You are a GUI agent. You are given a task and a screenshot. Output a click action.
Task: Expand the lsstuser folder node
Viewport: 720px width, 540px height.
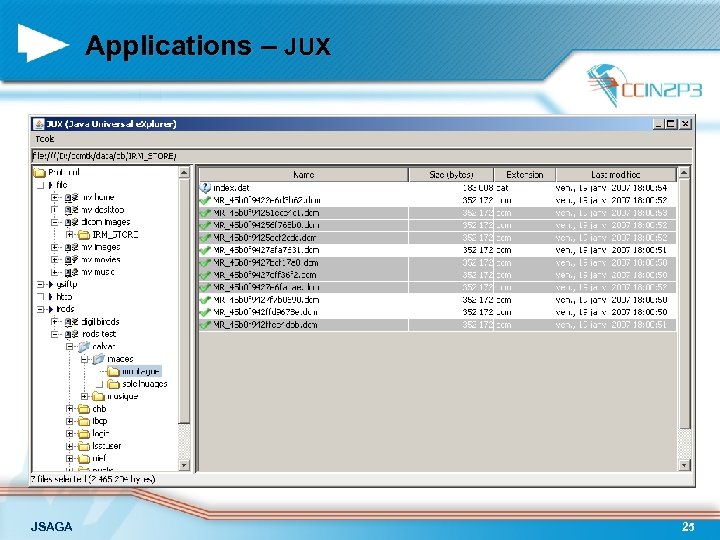[x=69, y=446]
